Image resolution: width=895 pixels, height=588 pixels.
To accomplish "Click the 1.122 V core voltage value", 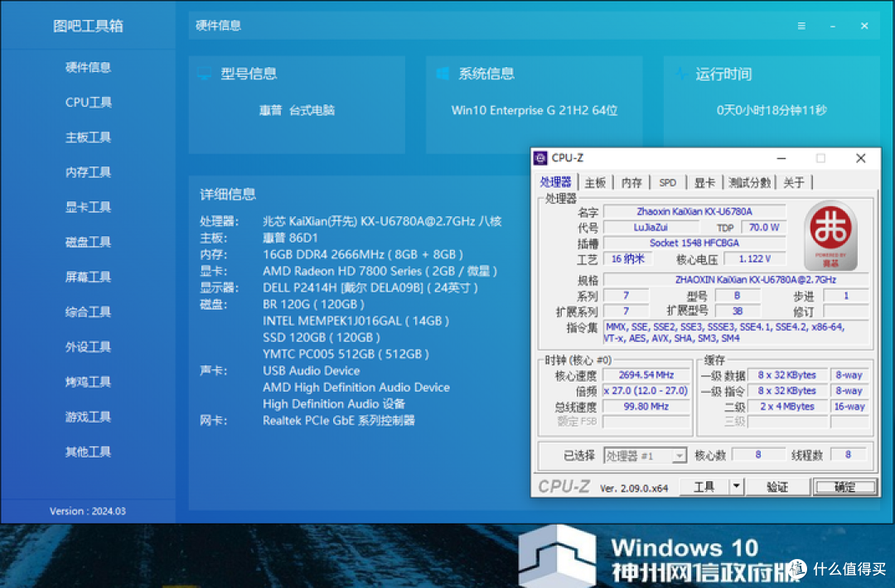I will click(x=755, y=259).
